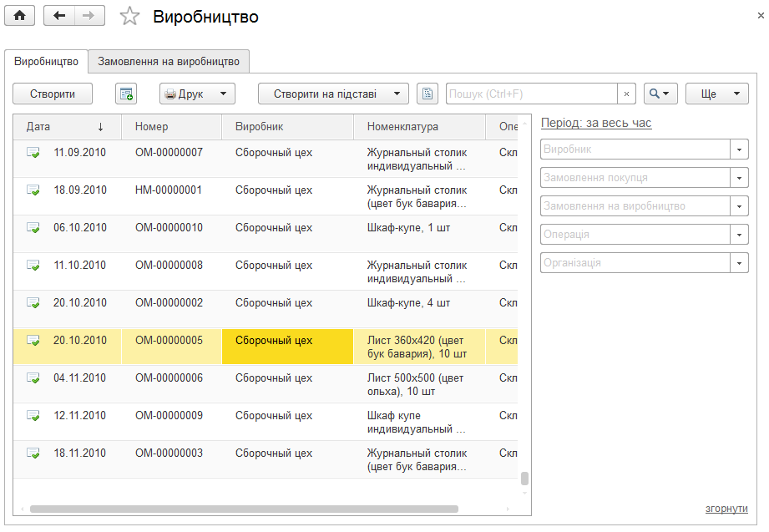
Task: Click the vertical scrollbar thumb of the table
Action: pos(524,478)
